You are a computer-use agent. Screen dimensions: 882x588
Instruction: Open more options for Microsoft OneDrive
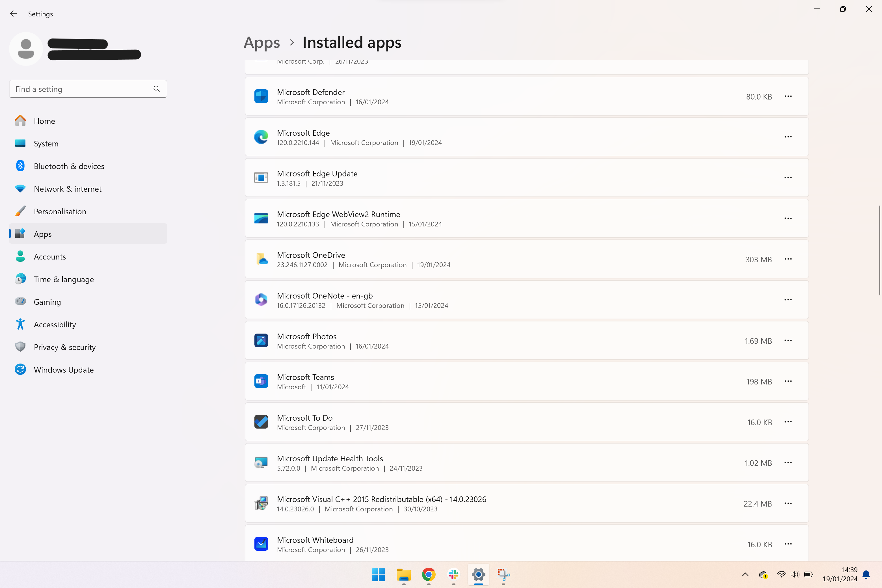788,259
